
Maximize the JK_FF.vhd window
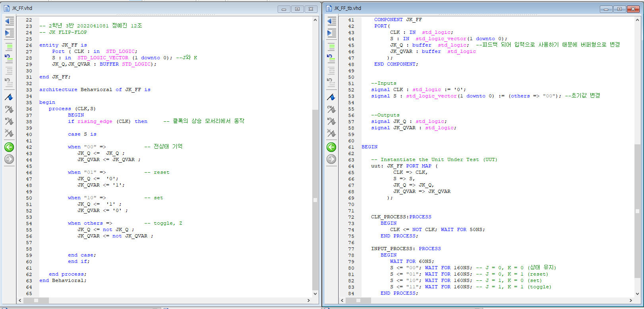[x=297, y=9]
